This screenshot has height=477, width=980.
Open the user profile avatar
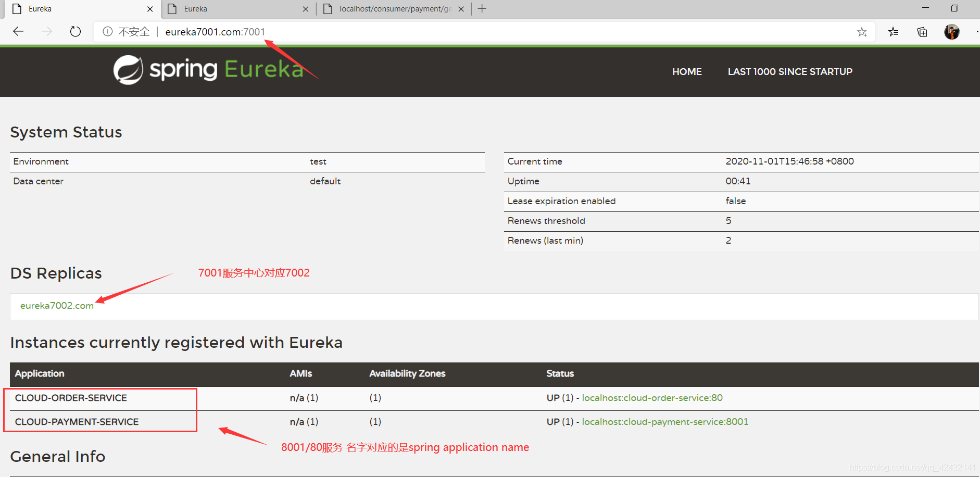click(x=952, y=32)
